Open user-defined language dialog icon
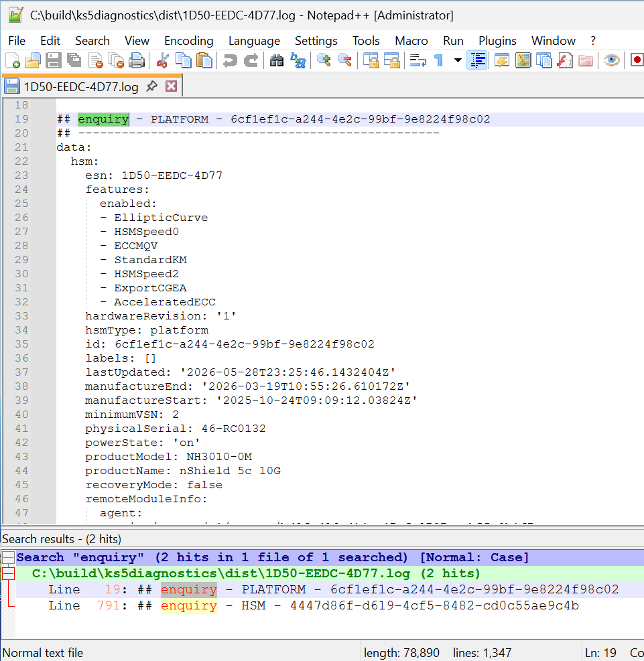 [x=502, y=61]
